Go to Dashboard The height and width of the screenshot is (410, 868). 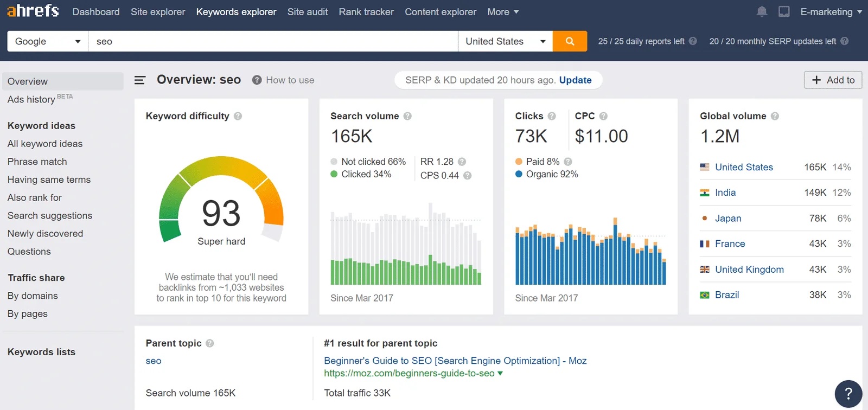tap(96, 11)
